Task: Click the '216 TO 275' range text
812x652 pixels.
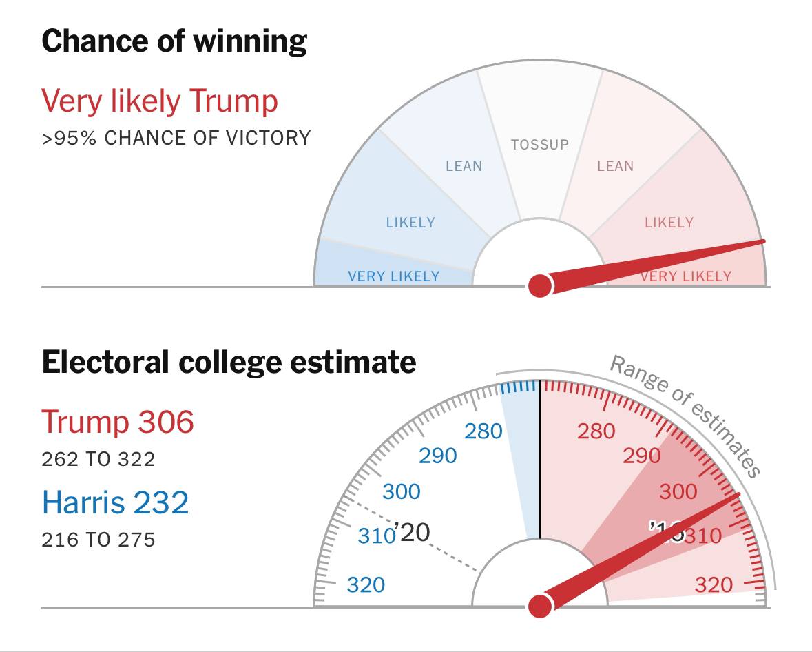Action: click(98, 540)
